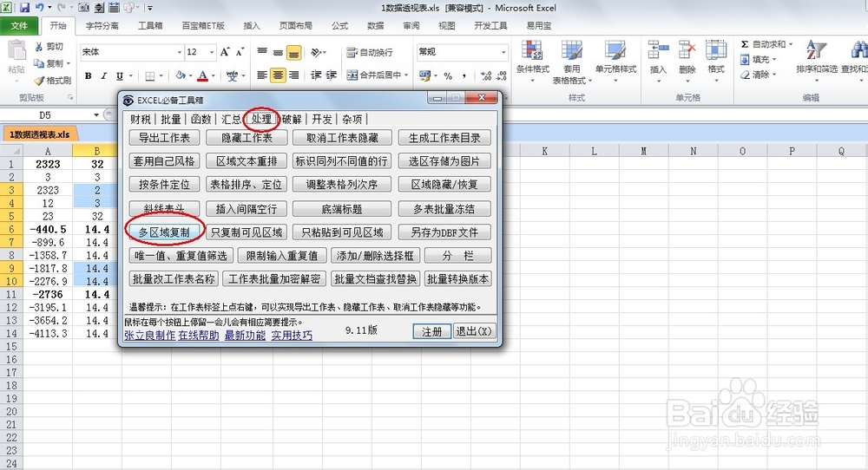Click the 选区存储为图片 button
This screenshot has height=470, width=868.
444,161
